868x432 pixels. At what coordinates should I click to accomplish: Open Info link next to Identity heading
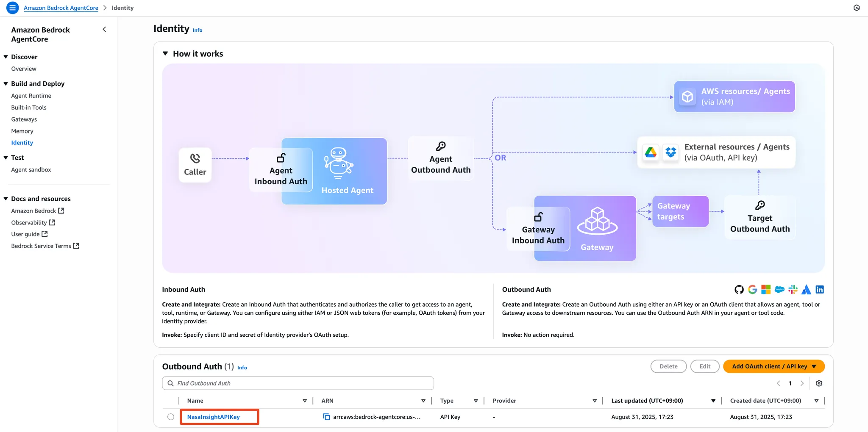coord(198,30)
